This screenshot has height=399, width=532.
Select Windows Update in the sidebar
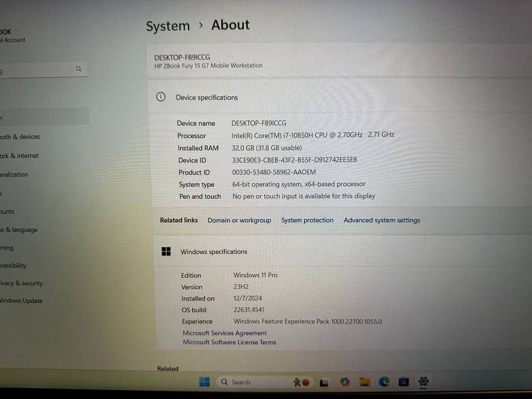tap(21, 301)
